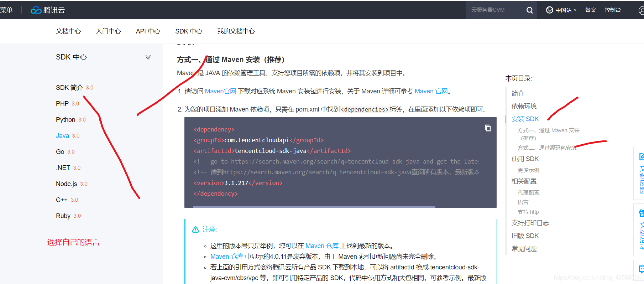Jump to 支持打印日志 in page contents

530,223
